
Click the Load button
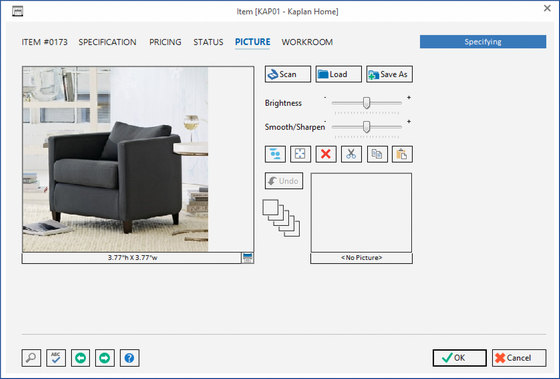point(338,74)
